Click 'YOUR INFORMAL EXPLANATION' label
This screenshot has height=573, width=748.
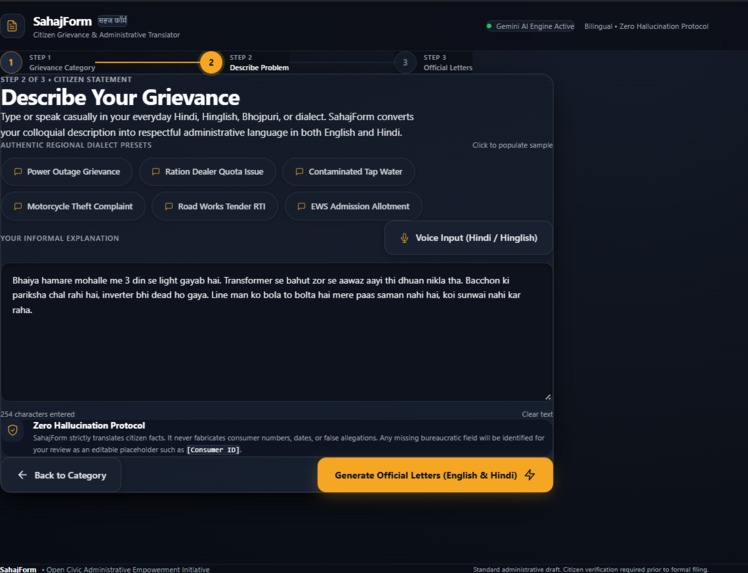pyautogui.click(x=60, y=238)
